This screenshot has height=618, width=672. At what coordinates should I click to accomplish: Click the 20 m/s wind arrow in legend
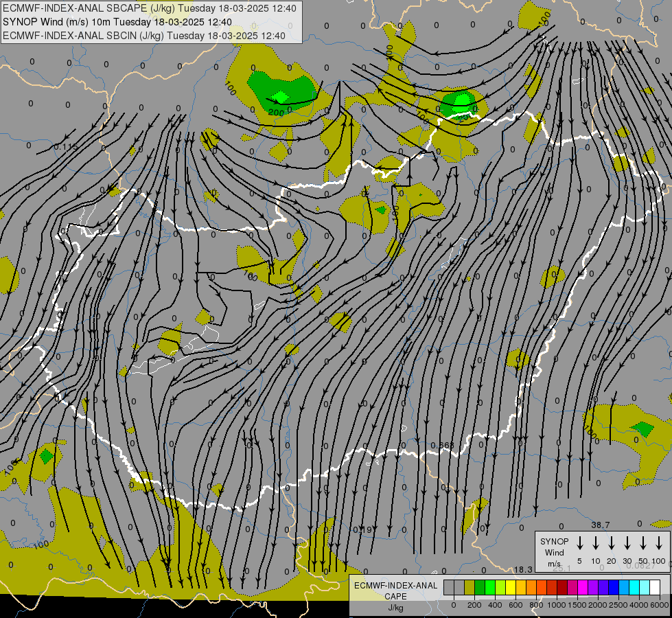(x=611, y=543)
